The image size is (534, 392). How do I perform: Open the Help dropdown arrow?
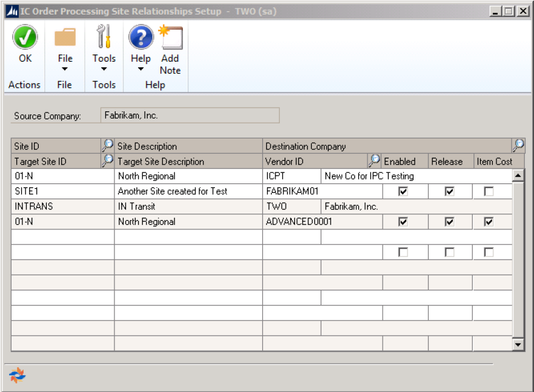[140, 69]
